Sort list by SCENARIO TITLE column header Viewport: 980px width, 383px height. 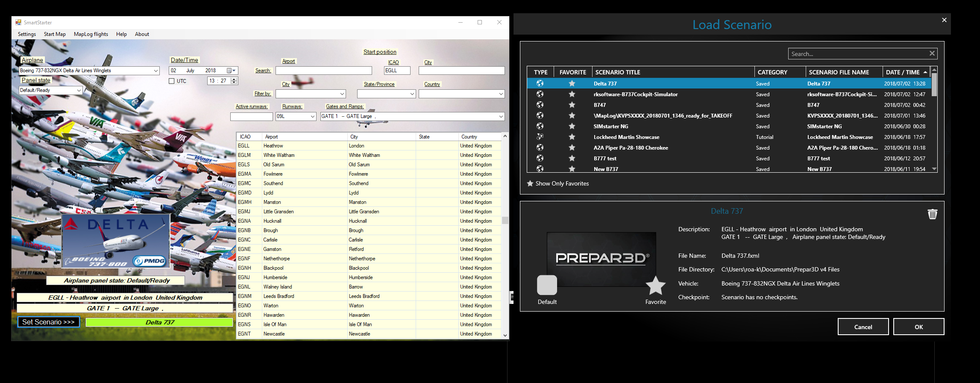point(673,72)
